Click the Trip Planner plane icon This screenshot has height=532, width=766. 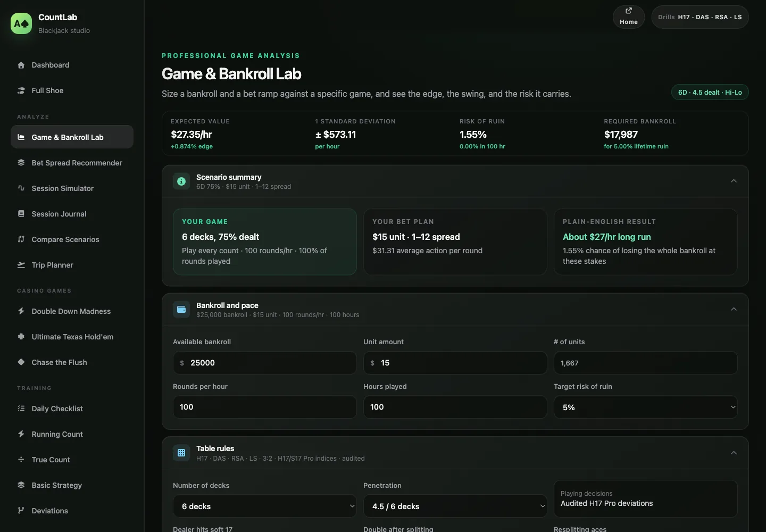(x=21, y=265)
